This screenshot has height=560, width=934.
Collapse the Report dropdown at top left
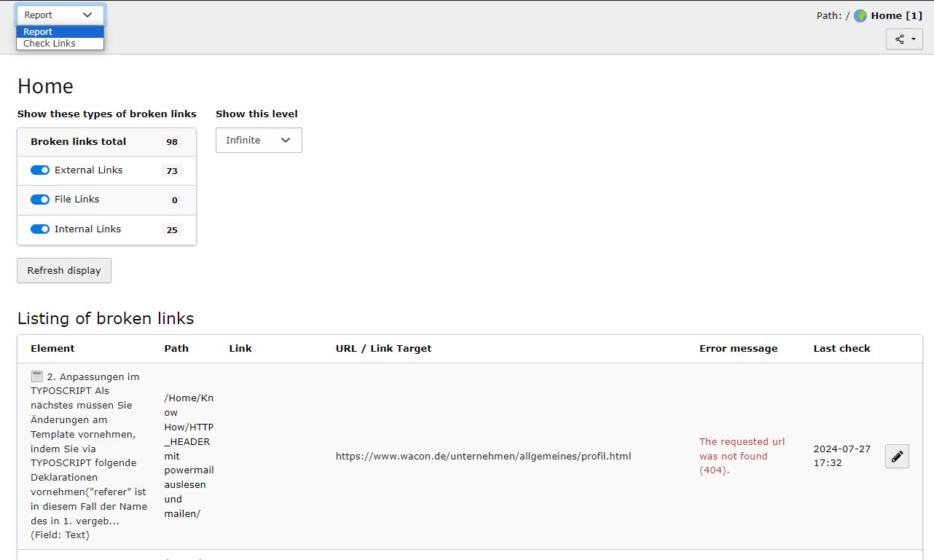[60, 15]
